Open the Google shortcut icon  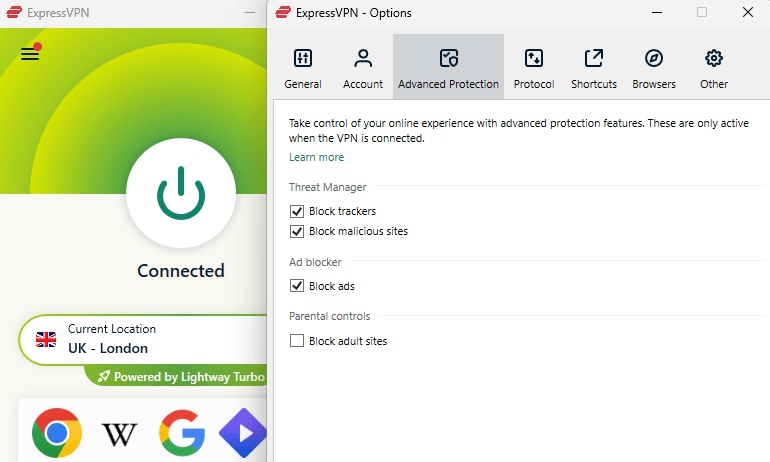click(x=182, y=434)
